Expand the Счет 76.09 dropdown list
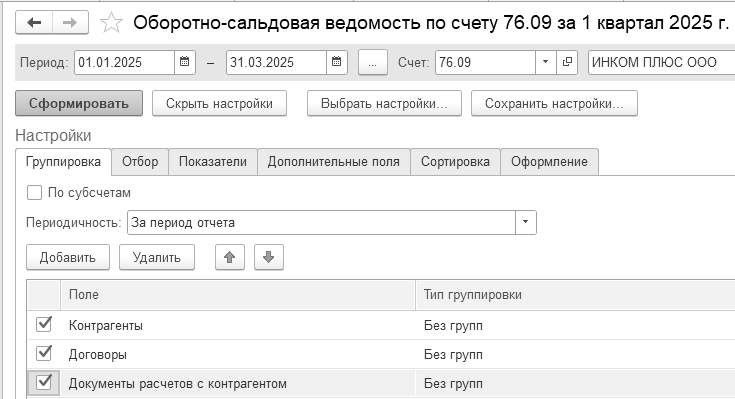 (x=546, y=62)
